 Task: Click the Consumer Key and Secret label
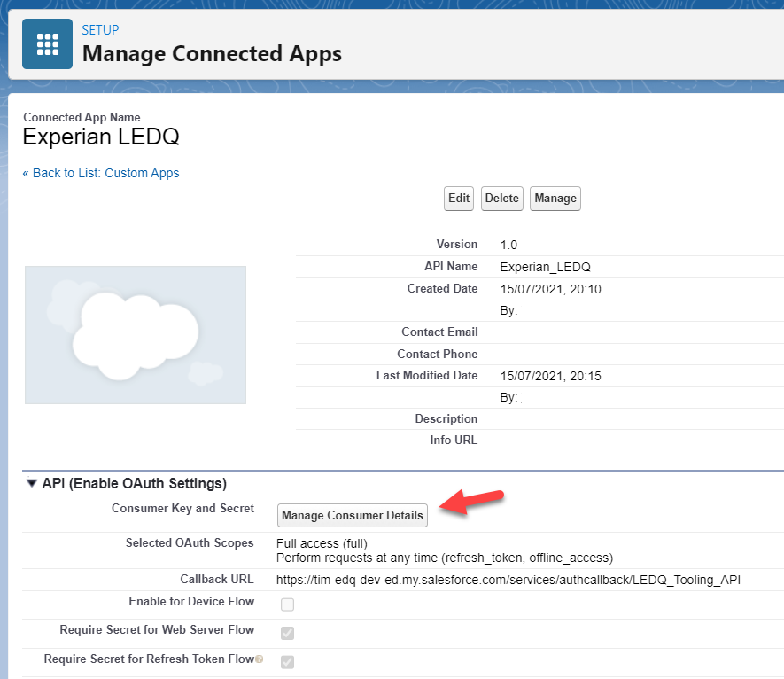click(182, 509)
